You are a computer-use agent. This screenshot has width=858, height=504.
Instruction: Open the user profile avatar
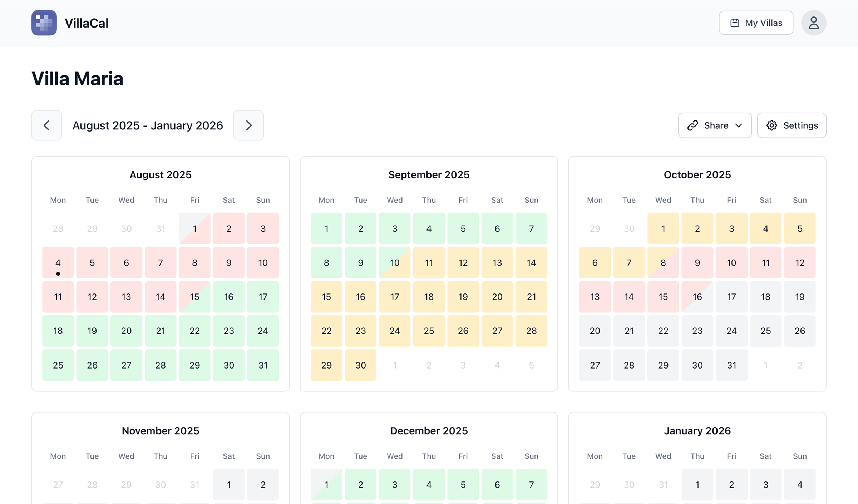[x=813, y=23]
